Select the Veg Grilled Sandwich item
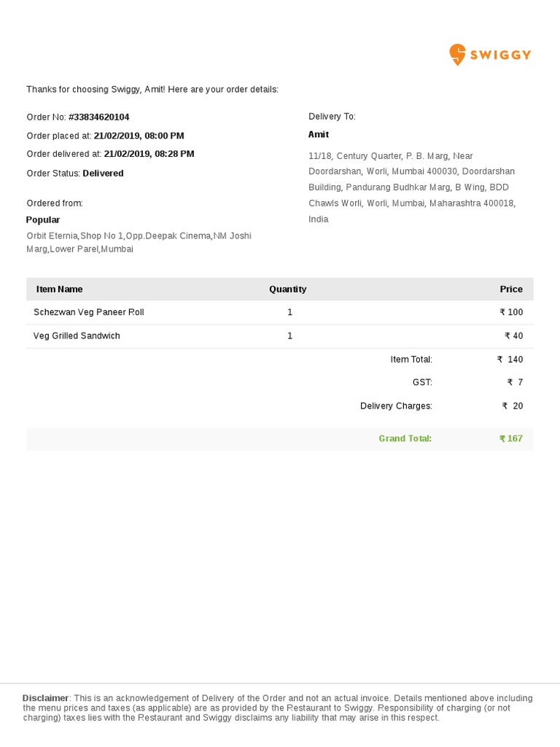The height and width of the screenshot is (747, 560). (x=77, y=336)
